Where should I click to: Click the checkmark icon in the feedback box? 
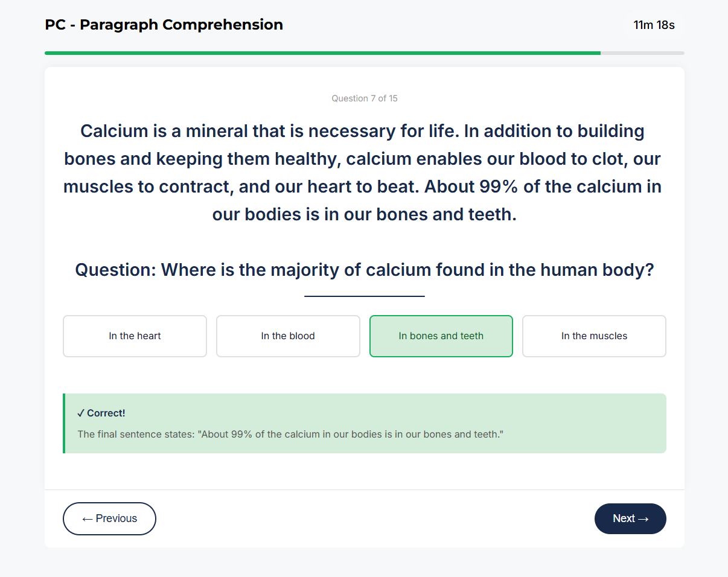[x=80, y=413]
